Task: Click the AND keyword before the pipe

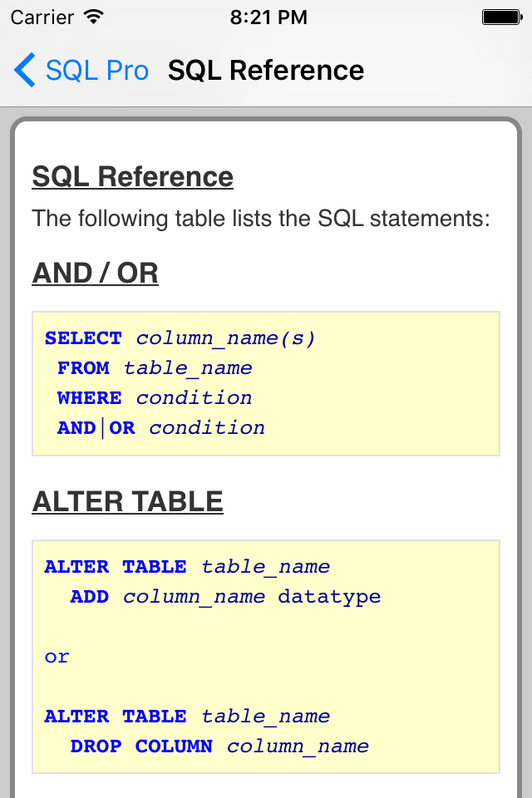Action: click(76, 428)
